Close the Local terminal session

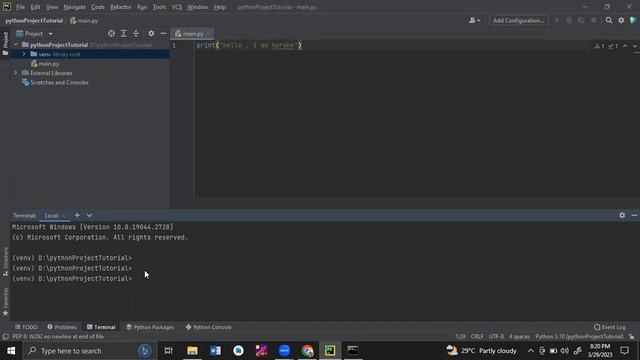click(64, 216)
